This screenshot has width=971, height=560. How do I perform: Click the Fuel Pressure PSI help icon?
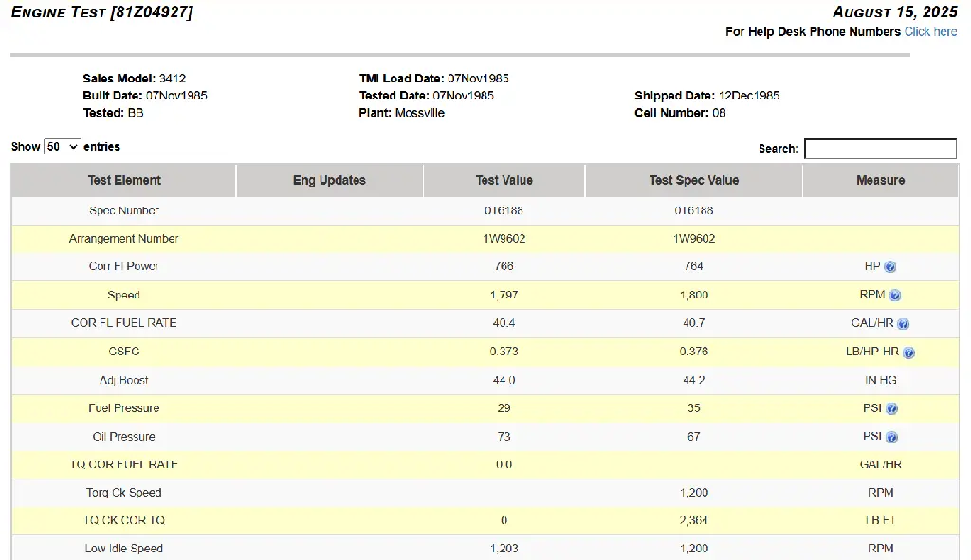[x=891, y=409]
